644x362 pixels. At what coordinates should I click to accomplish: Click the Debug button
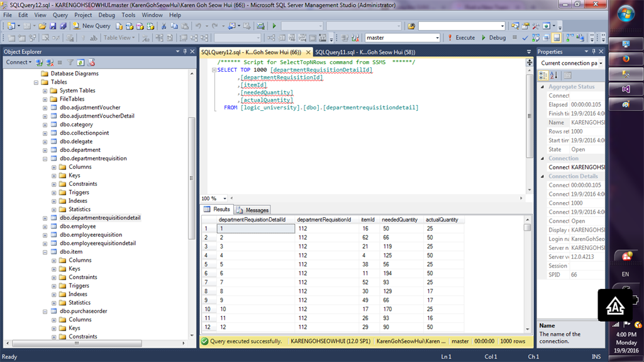coord(493,38)
